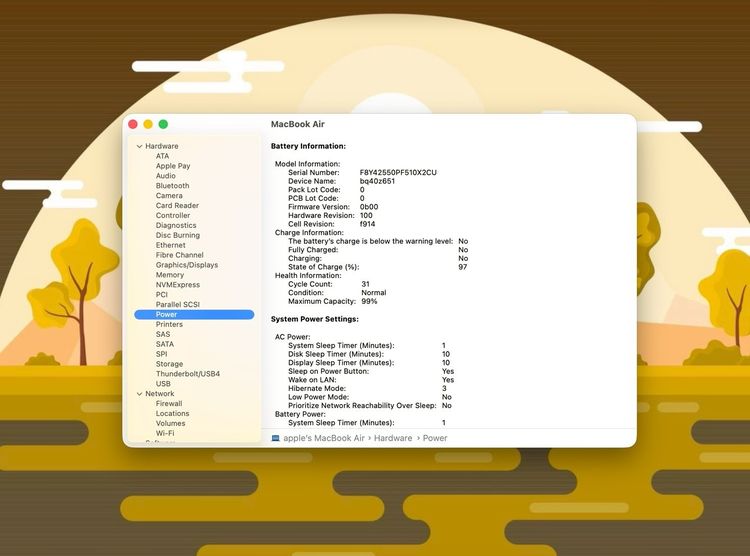Show the Memory information
750x556 pixels.
point(169,275)
